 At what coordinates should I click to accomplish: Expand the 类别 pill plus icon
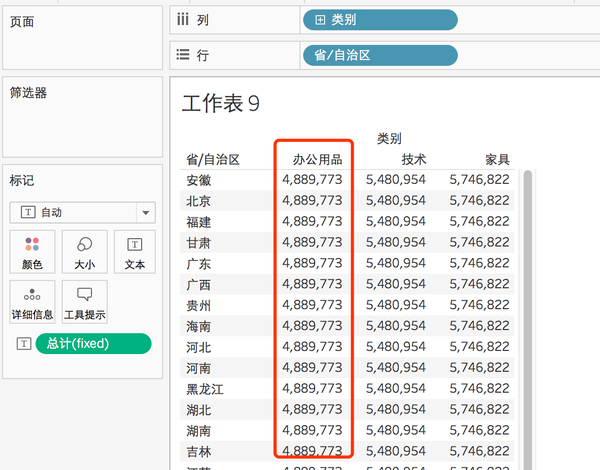pos(320,20)
